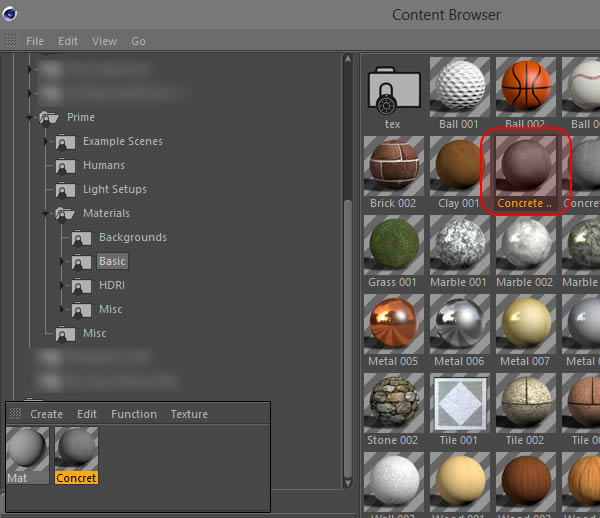This screenshot has width=600, height=518.
Task: Choose the Clay 001 material sphere
Action: tap(460, 166)
